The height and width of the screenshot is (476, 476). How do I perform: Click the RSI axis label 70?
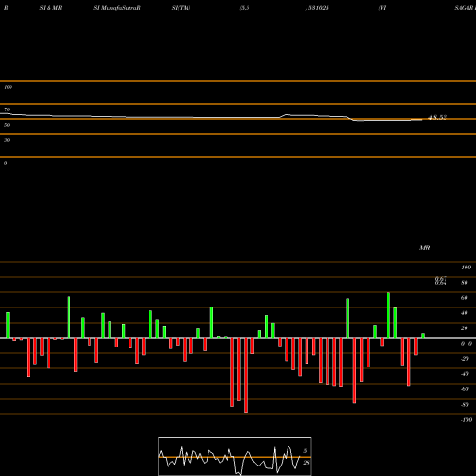click(x=7, y=109)
